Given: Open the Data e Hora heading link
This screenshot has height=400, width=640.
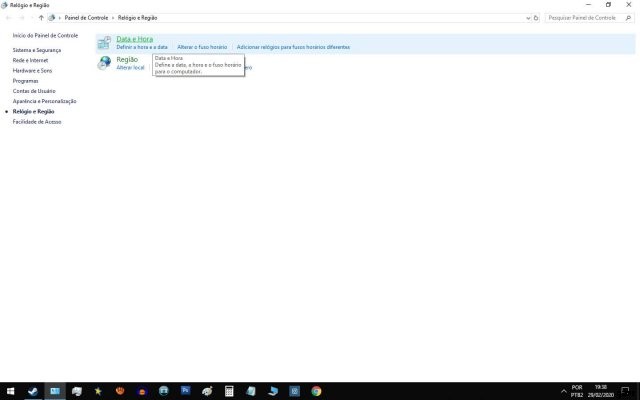Looking at the screenshot, I should coord(135,39).
